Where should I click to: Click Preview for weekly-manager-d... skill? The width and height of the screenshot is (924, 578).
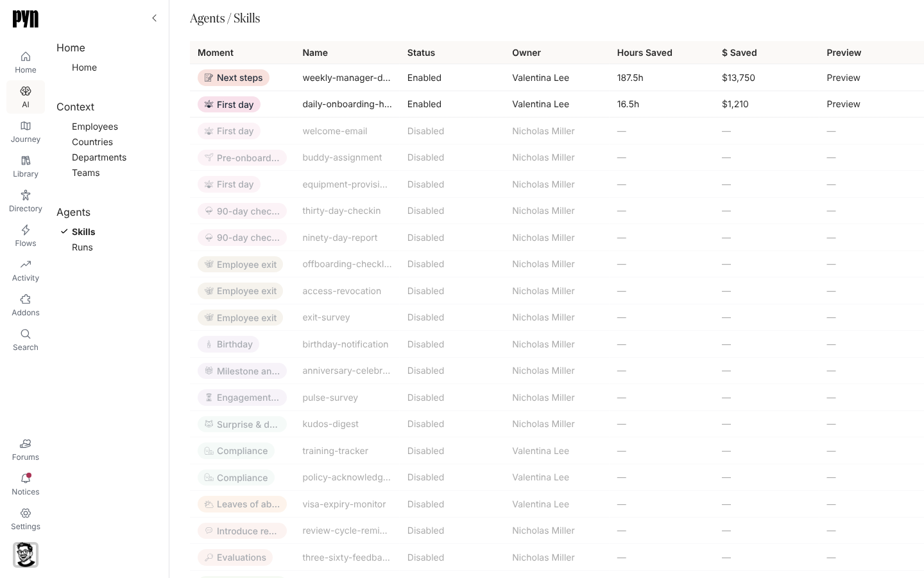[843, 78]
